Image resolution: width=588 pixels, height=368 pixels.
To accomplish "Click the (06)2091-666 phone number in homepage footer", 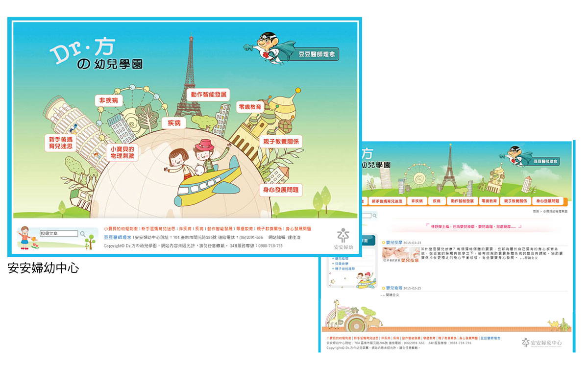I will (x=251, y=237).
